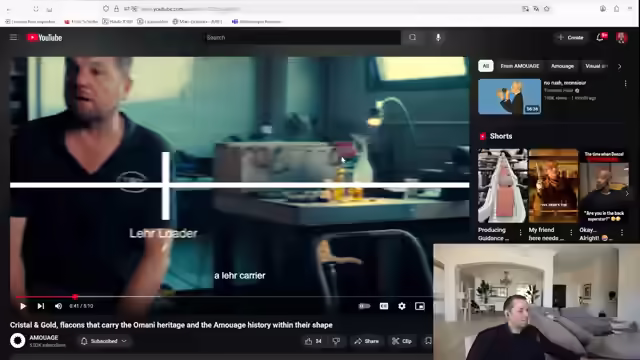Open the Create button
Viewport: 640px width, 360px height.
pos(571,38)
